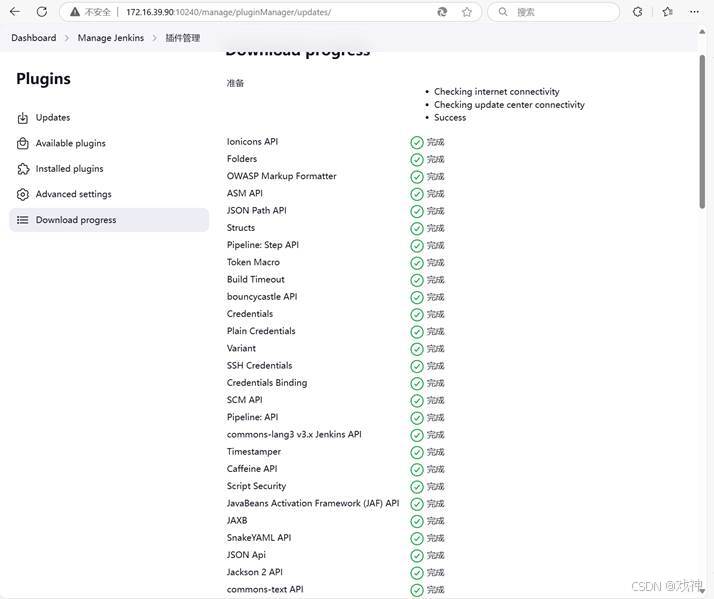
Task: Click the 'Credentials' plugin name
Action: pyautogui.click(x=250, y=314)
